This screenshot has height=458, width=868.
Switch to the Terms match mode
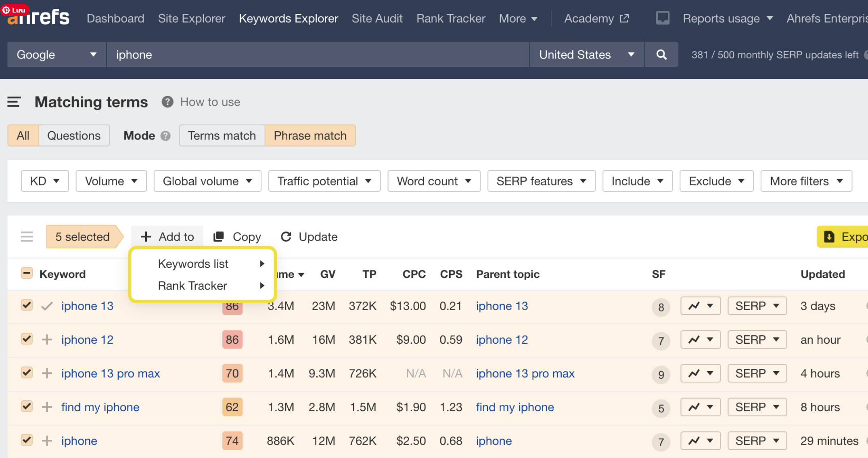222,136
